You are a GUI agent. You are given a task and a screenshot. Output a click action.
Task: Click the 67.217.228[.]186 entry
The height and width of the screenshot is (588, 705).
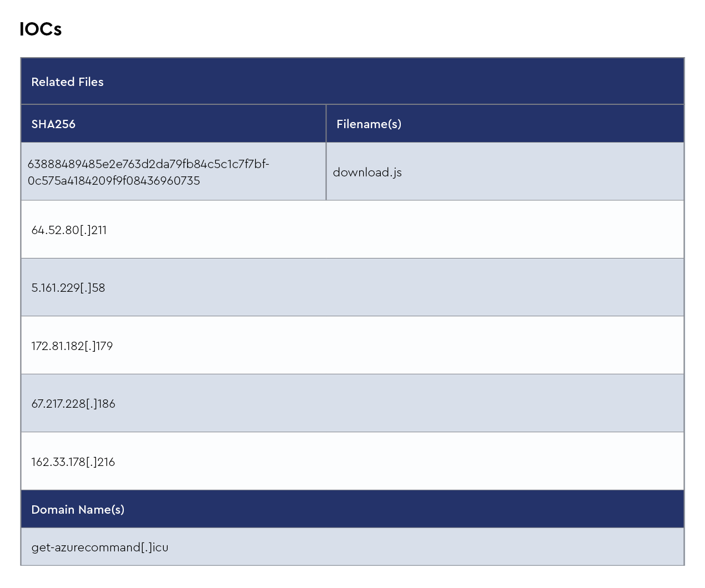[73, 404]
